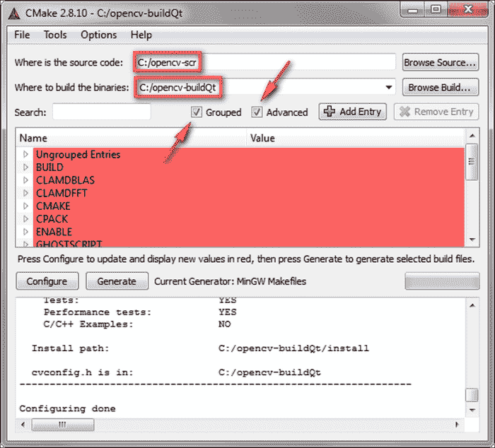The image size is (495, 448).
Task: Open the Tools menu
Action: pos(55,35)
